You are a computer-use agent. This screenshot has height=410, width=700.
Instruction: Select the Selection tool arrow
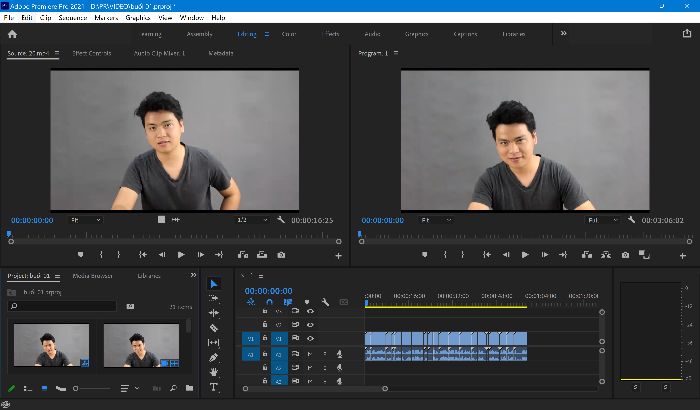tap(214, 284)
